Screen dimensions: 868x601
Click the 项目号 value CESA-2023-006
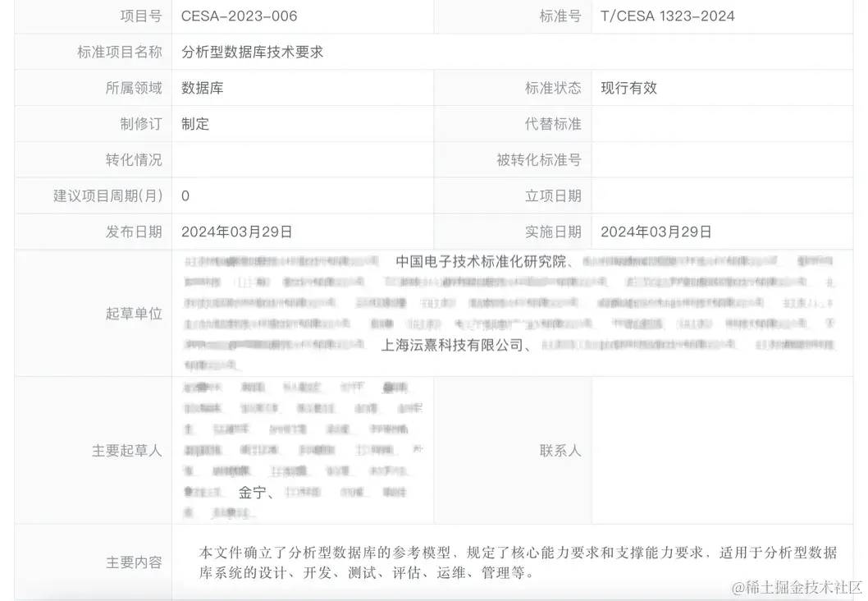(237, 15)
